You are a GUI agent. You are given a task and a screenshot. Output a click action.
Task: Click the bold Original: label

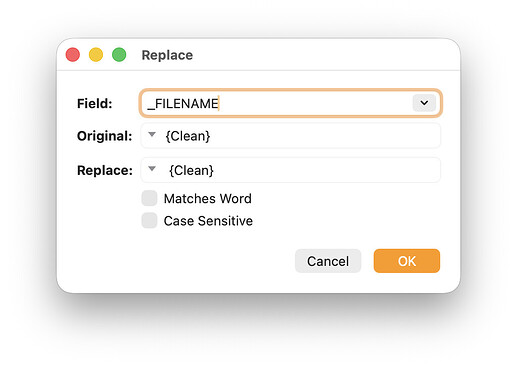click(x=105, y=136)
